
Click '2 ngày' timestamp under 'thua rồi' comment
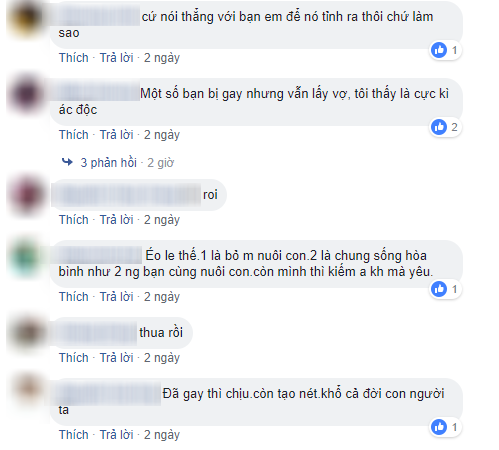pos(162,358)
